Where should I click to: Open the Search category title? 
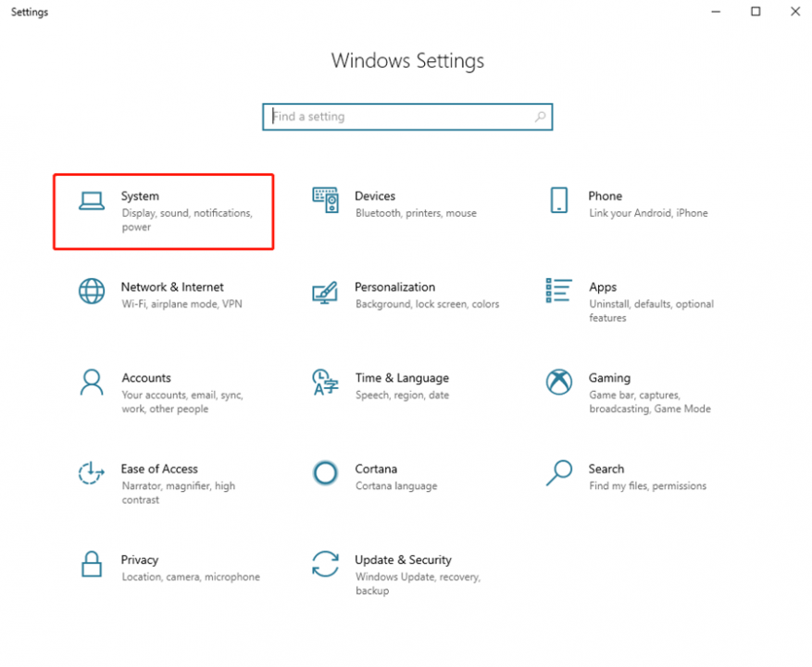coord(606,469)
